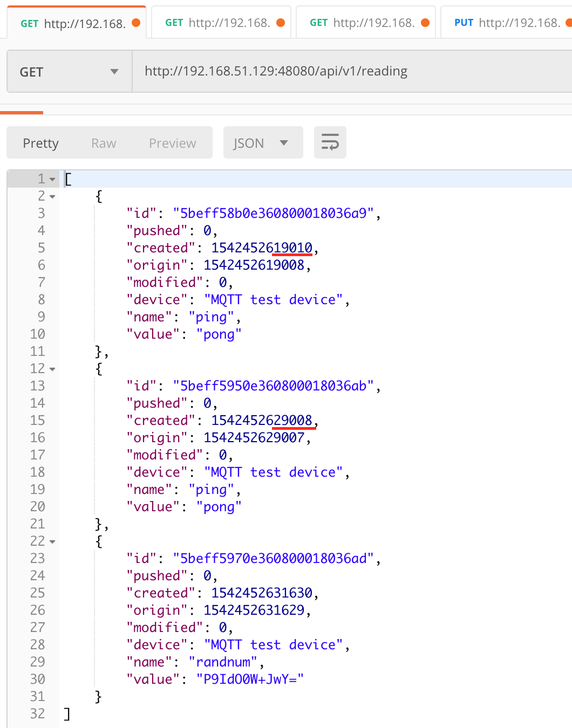572x728 pixels.
Task: Click the id value "5beff5970e360800018036ad"
Action: [274, 558]
